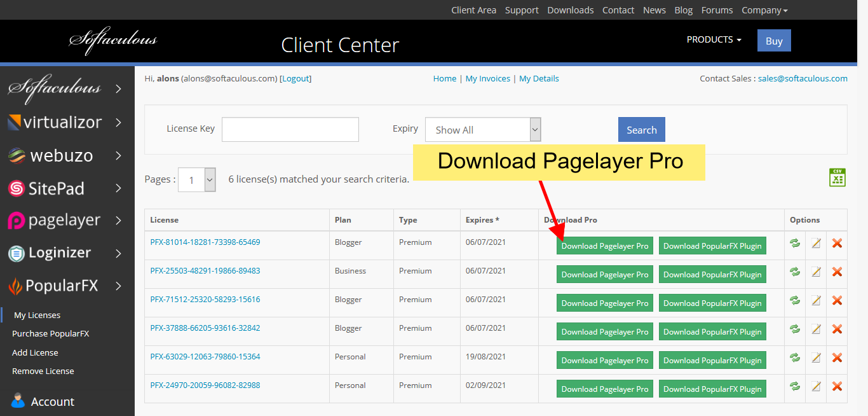Click the Loginizer shield icon in the sidebar
Screen dimensions: 868x416
click(x=16, y=253)
